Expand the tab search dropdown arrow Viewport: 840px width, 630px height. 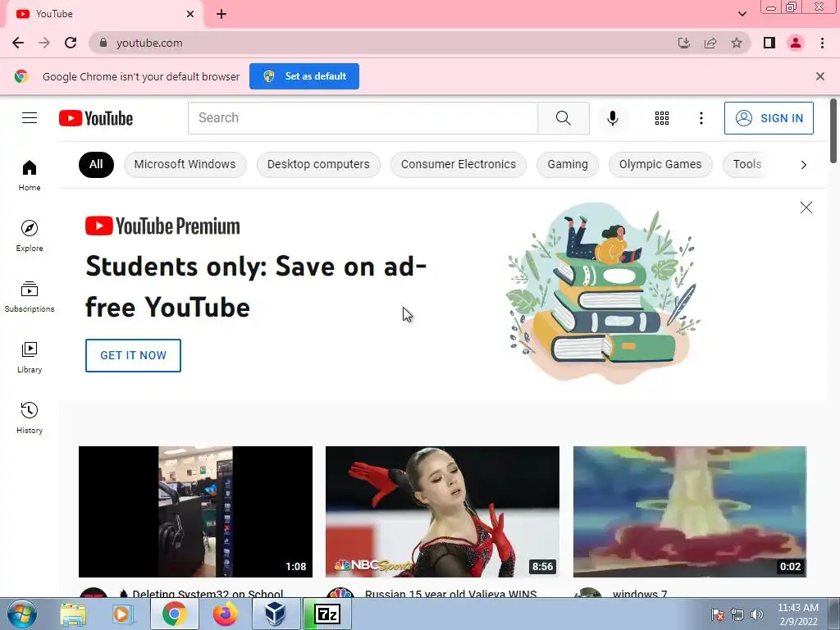point(742,14)
